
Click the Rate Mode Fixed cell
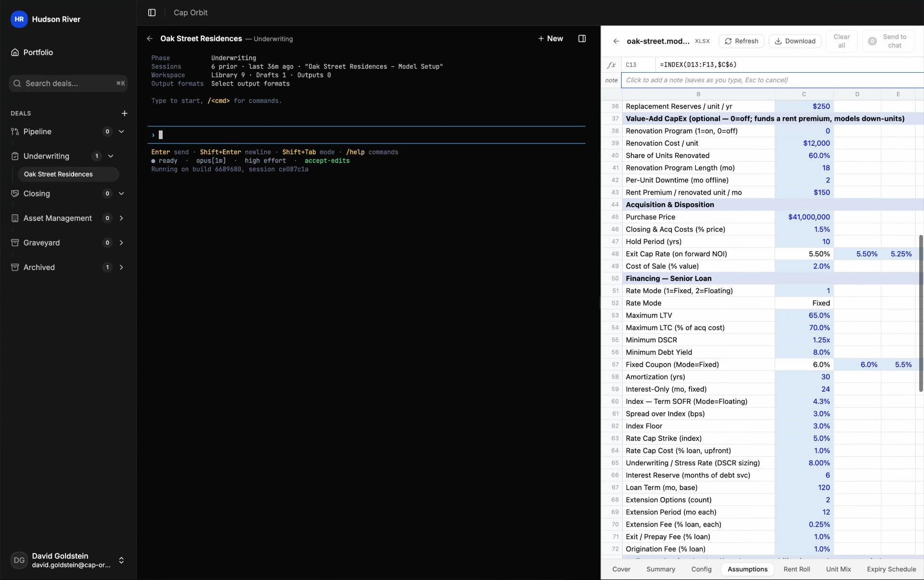coord(804,303)
